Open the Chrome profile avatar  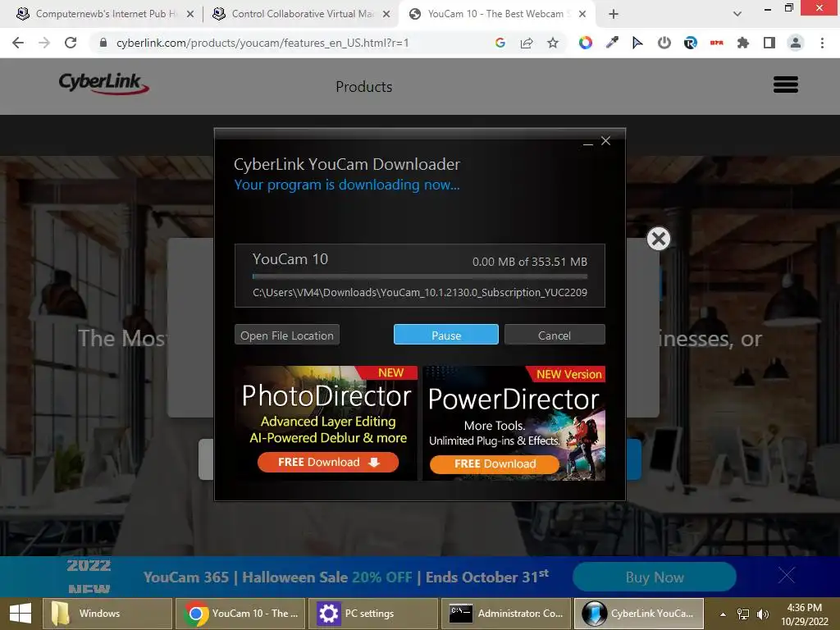pyautogui.click(x=796, y=43)
